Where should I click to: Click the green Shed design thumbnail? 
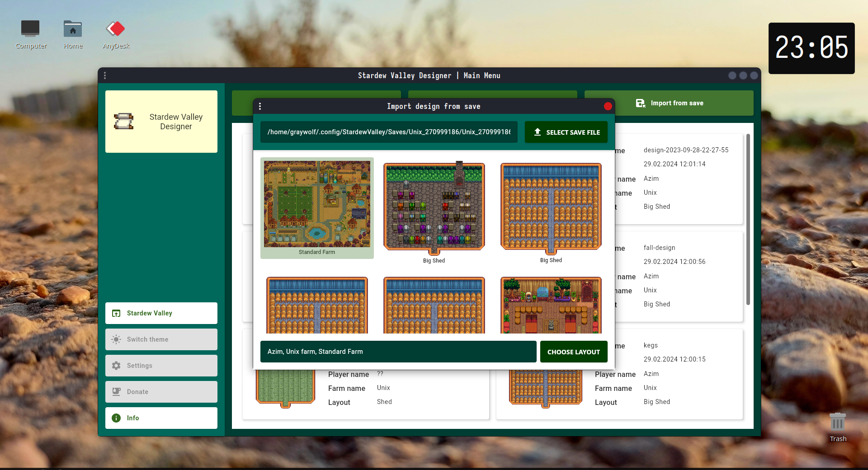(x=285, y=389)
